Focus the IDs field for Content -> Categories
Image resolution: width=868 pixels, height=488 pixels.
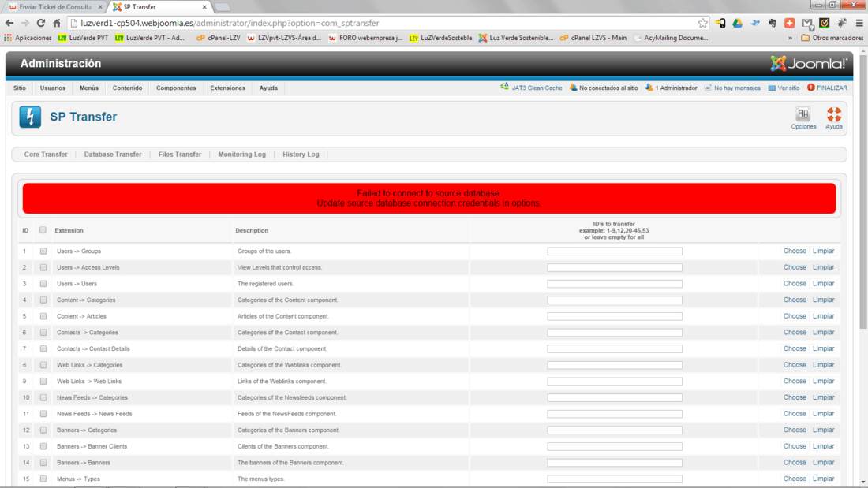pyautogui.click(x=615, y=300)
